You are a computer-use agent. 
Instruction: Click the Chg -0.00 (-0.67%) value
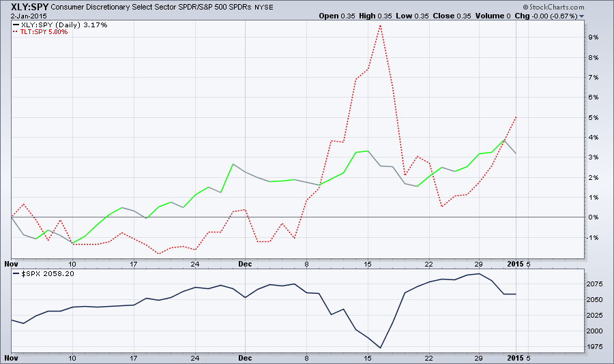546,16
